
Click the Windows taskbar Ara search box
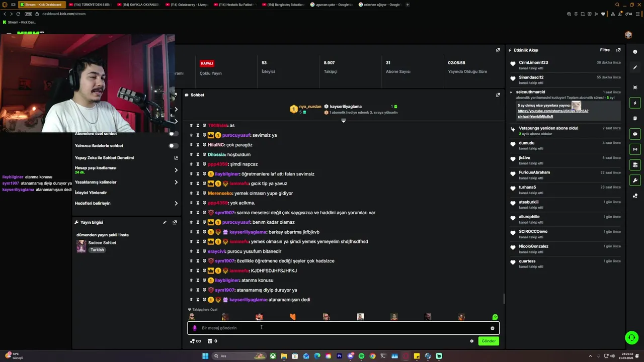click(239, 356)
